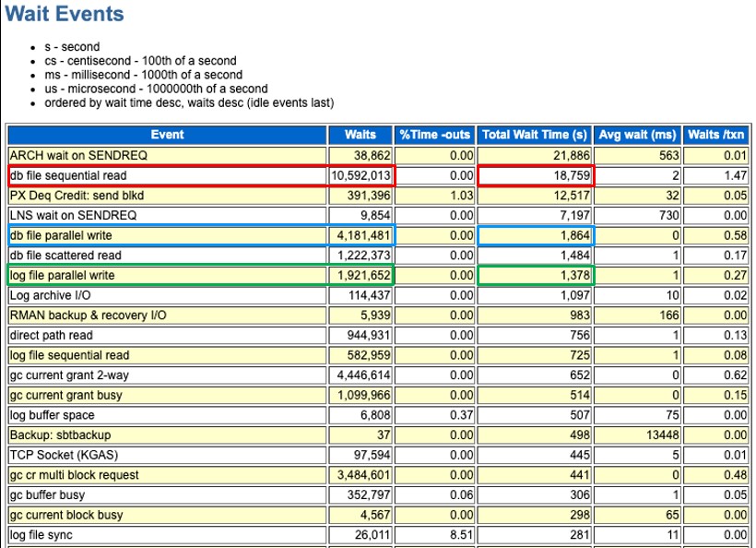Click waits value 97,594

[x=372, y=455]
